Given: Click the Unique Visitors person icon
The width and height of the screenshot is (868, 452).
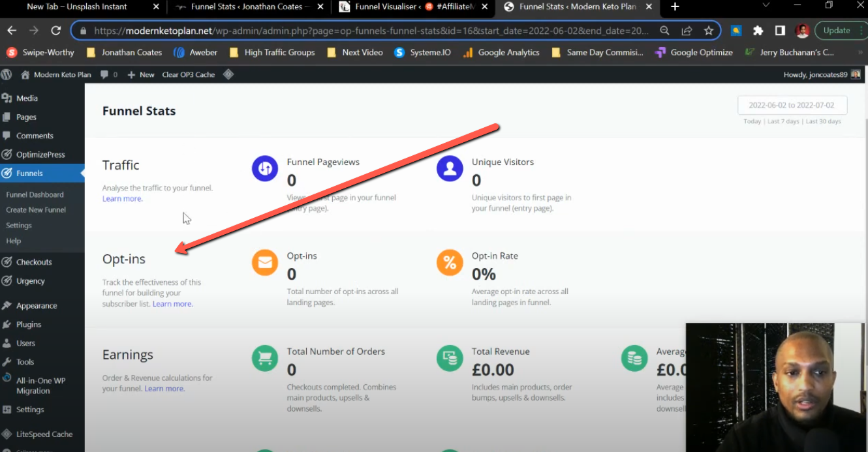Looking at the screenshot, I should tap(450, 168).
